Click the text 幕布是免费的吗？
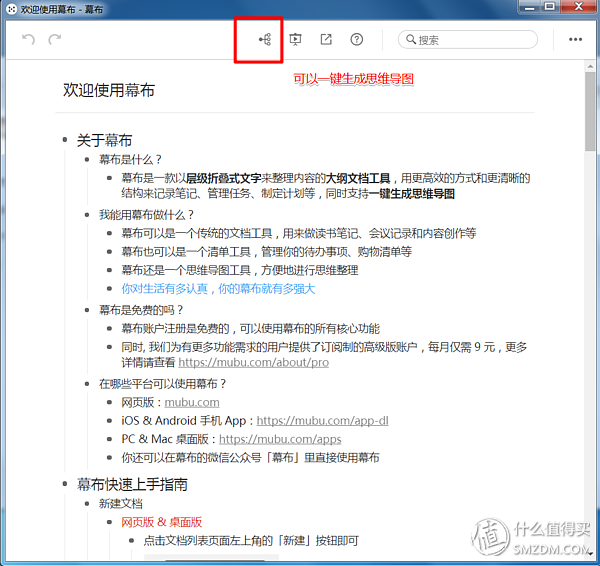This screenshot has width=600, height=566. click(141, 310)
